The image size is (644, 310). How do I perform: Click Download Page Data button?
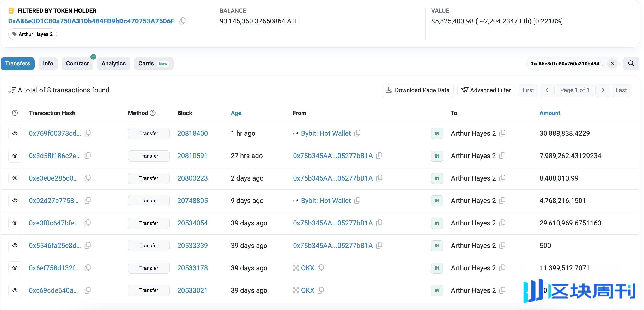(x=418, y=90)
